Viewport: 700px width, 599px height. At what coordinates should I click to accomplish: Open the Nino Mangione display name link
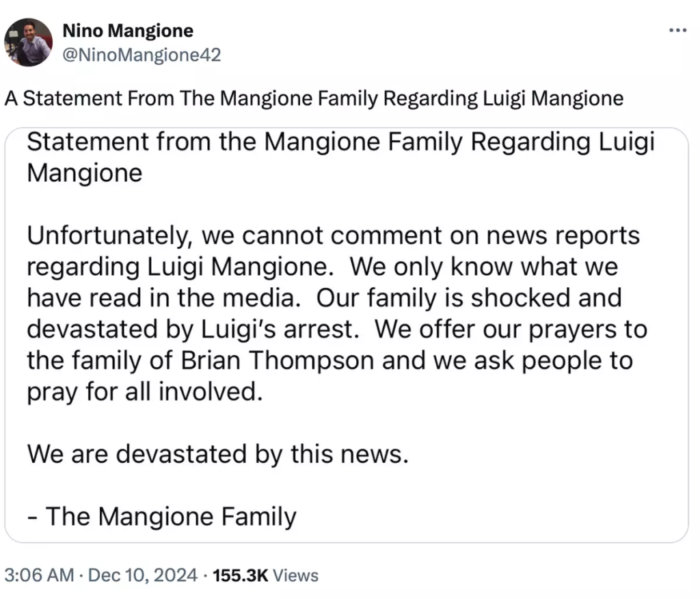(128, 31)
